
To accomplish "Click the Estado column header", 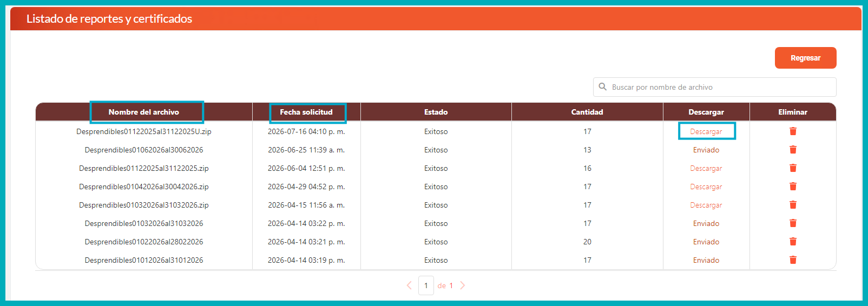I will [x=436, y=112].
